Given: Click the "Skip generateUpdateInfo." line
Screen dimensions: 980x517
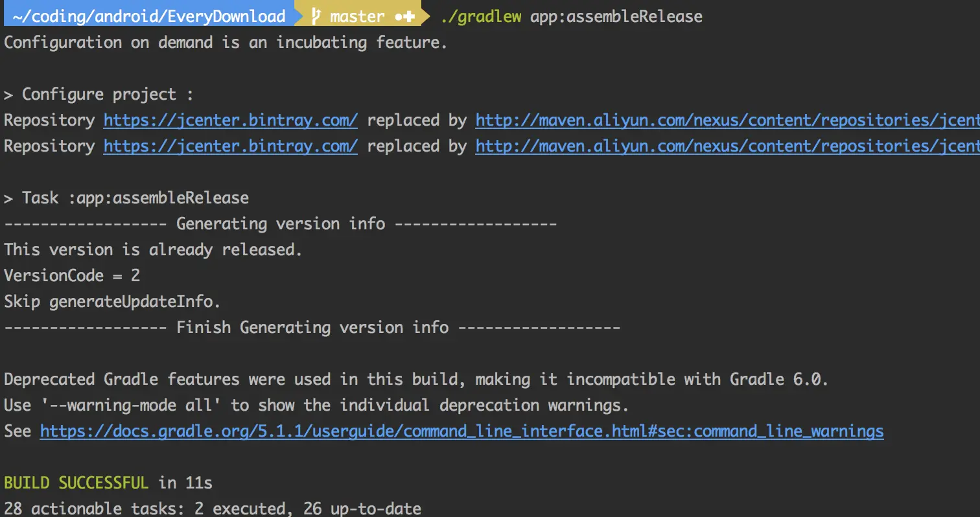Looking at the screenshot, I should [x=113, y=301].
